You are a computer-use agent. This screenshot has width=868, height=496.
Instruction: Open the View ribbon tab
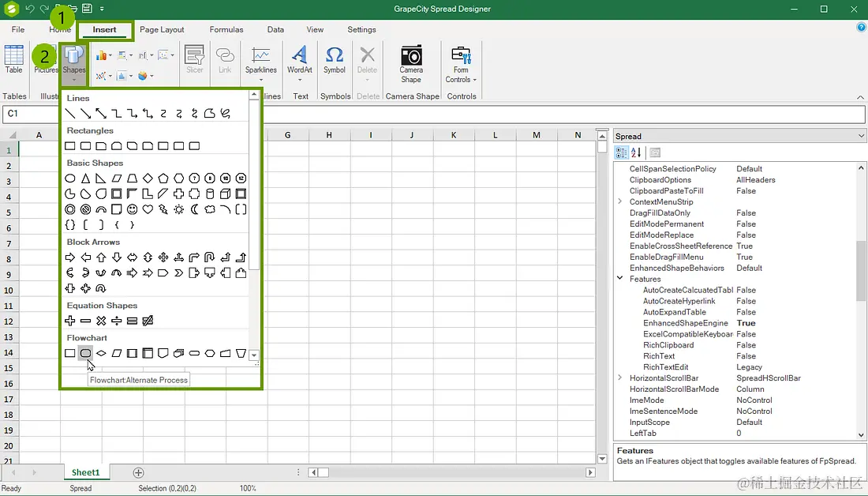(x=315, y=29)
